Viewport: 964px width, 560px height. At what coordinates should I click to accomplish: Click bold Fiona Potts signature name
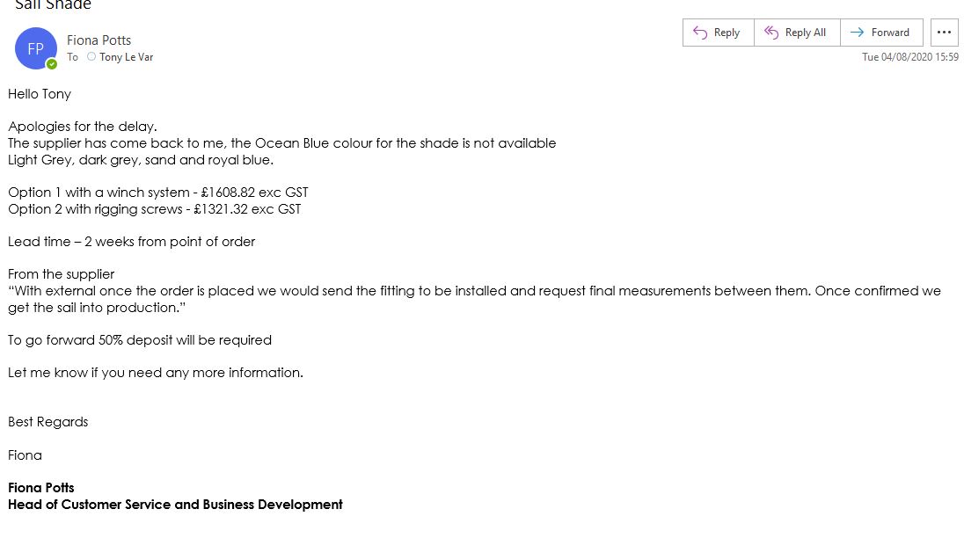point(41,488)
